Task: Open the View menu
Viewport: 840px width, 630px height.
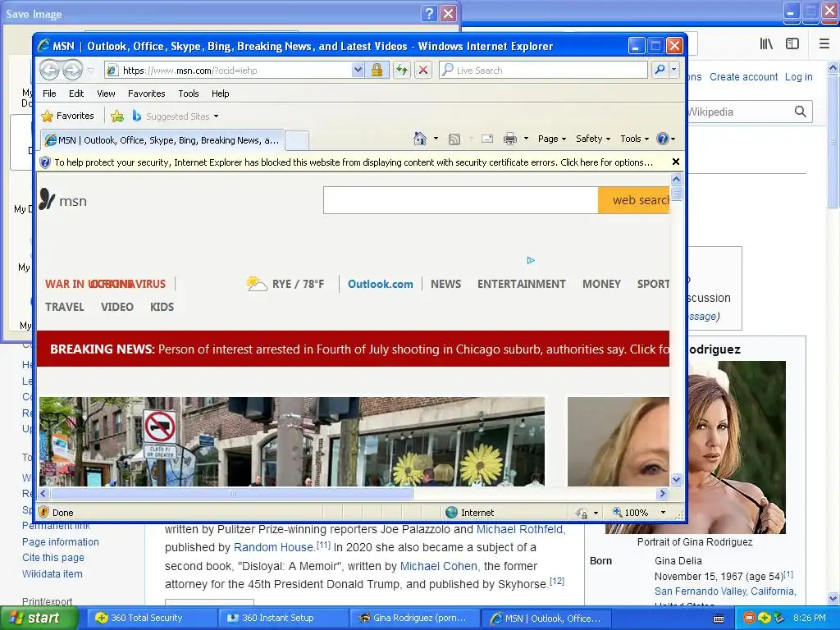Action: (106, 94)
